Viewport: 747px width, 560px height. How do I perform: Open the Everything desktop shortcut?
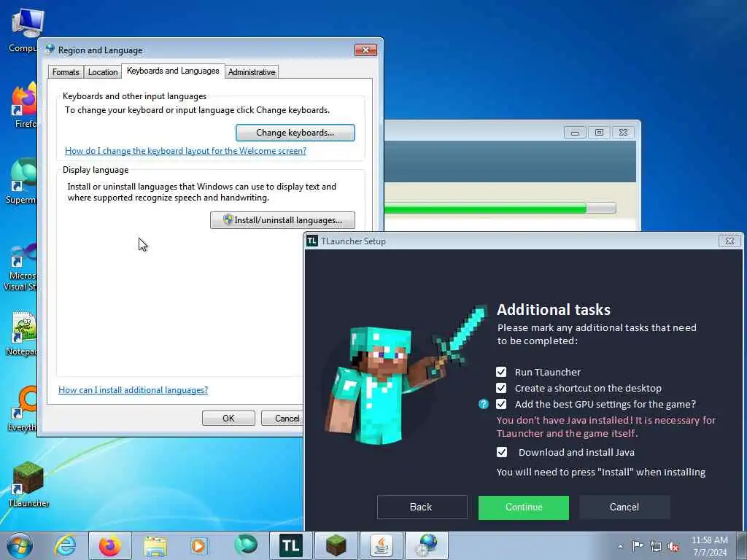23,408
